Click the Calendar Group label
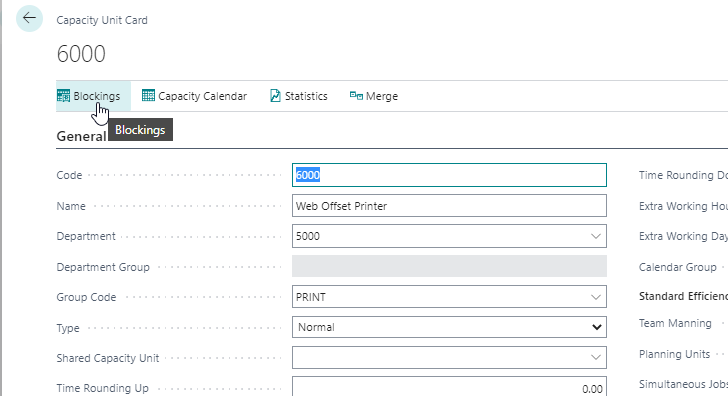The width and height of the screenshot is (728, 396). point(677,267)
